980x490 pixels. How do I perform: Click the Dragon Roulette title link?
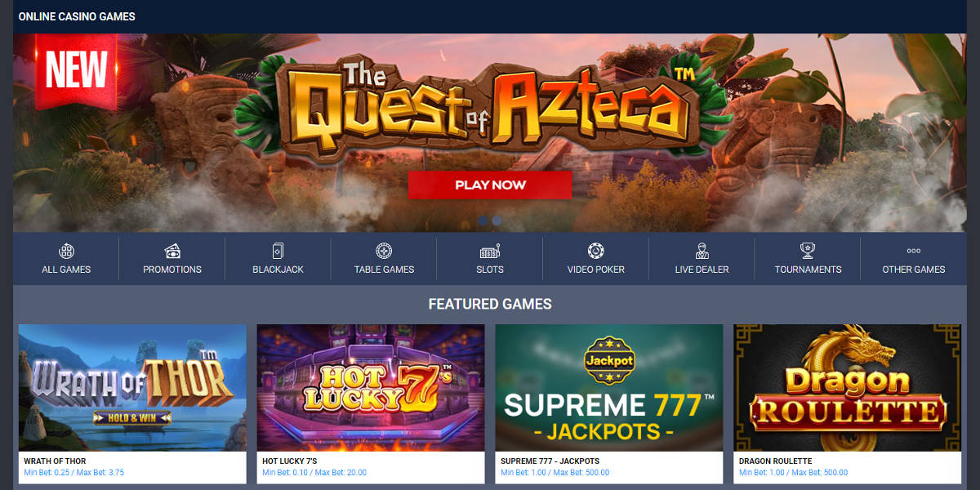click(775, 461)
